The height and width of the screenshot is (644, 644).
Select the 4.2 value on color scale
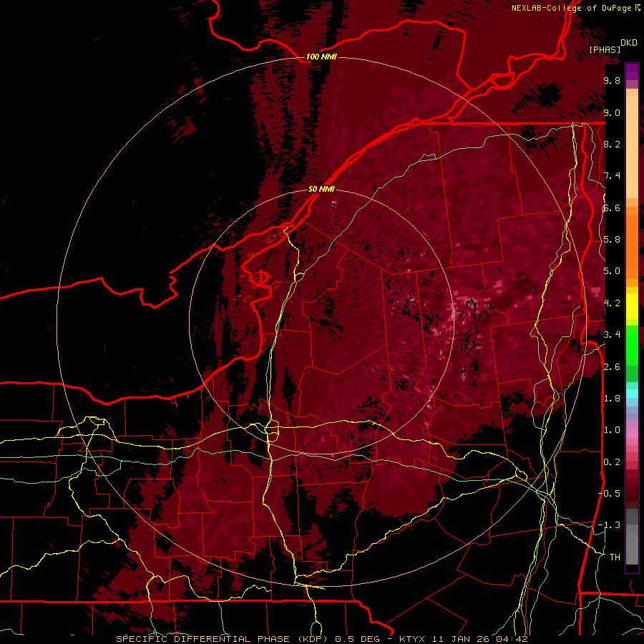[612, 303]
